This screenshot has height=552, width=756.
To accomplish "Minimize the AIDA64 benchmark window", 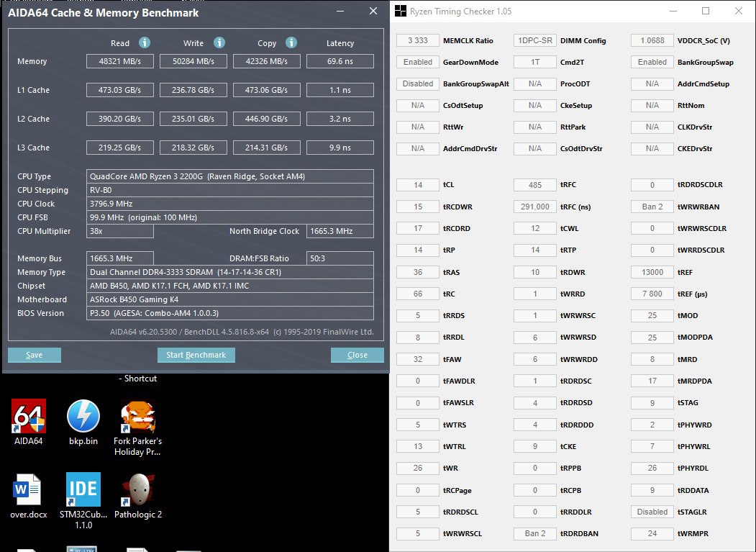I will point(340,11).
